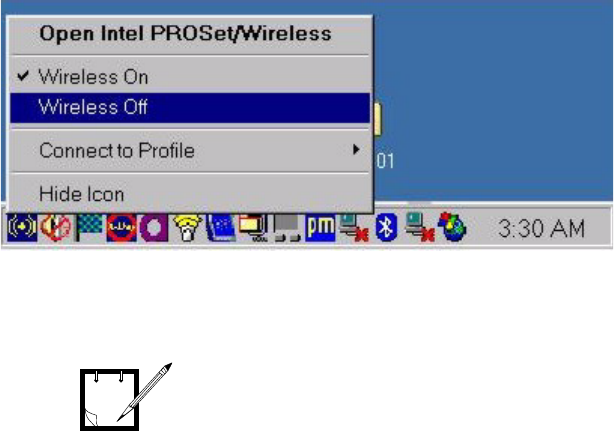Click the muted speaker volume tray icon
This screenshot has height=431, width=614.
[56, 227]
